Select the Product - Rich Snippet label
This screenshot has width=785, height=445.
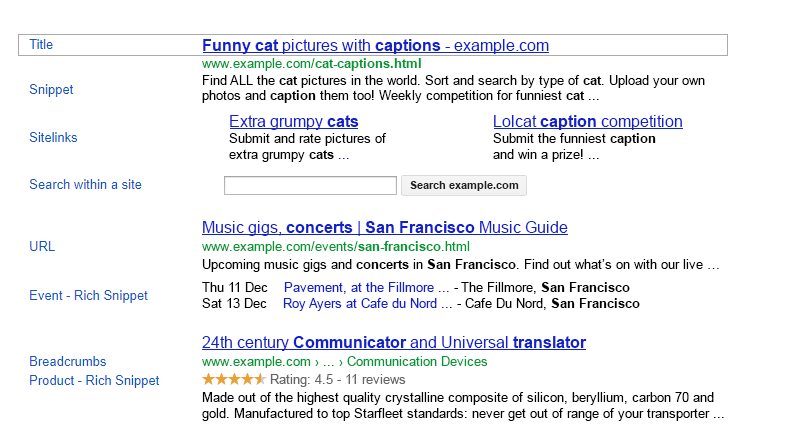(94, 380)
